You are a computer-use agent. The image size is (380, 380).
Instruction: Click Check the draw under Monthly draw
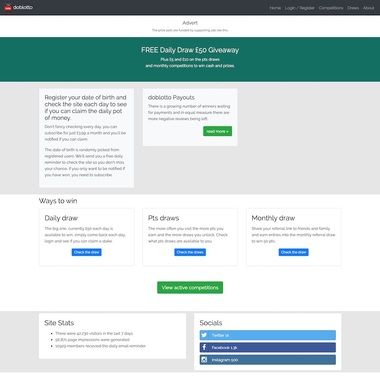pyautogui.click(x=294, y=252)
